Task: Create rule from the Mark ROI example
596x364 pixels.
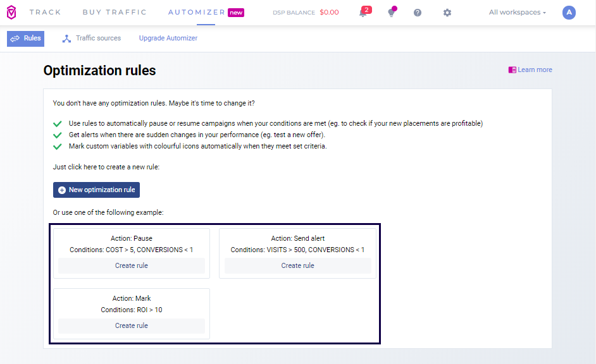Action: point(132,326)
